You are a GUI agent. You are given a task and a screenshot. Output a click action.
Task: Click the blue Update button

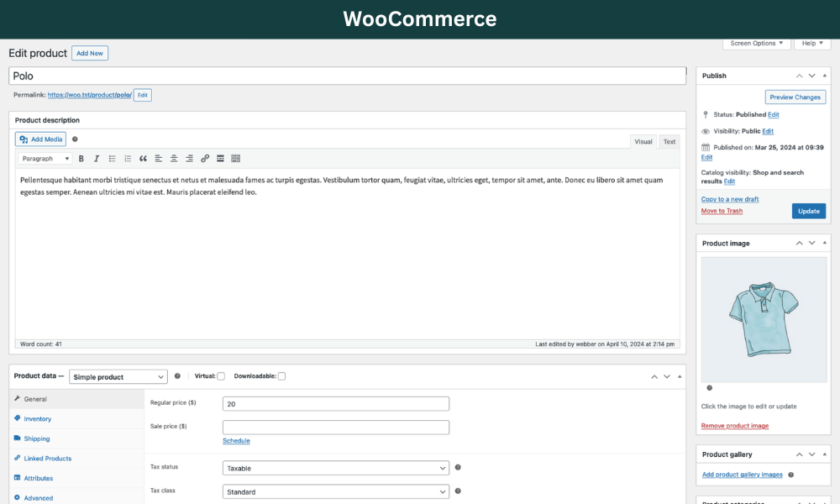tap(808, 211)
